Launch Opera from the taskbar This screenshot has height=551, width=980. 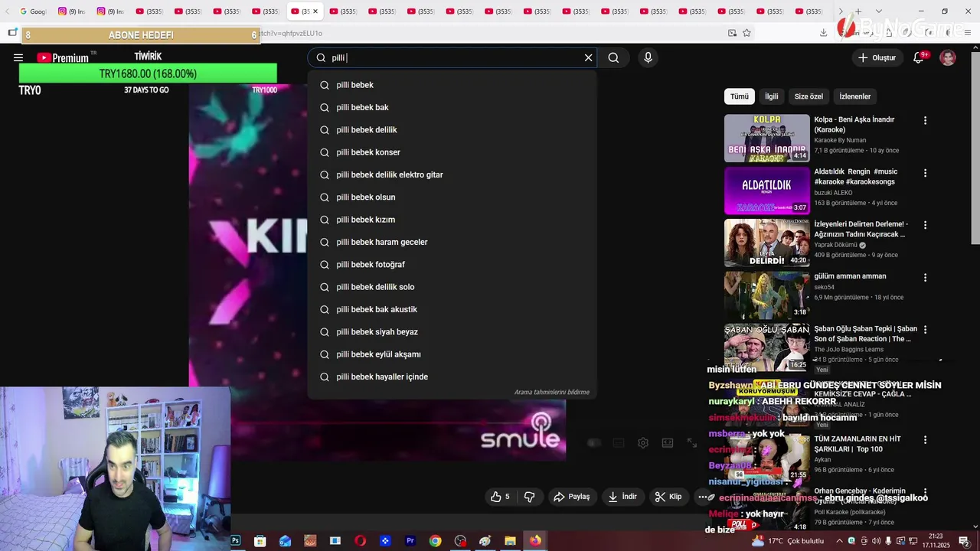(360, 541)
